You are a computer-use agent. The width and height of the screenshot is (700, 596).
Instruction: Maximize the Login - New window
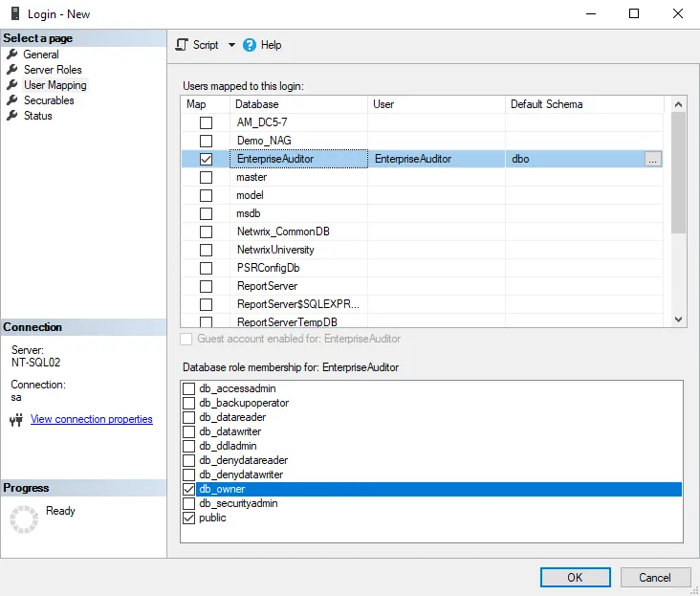[x=634, y=13]
